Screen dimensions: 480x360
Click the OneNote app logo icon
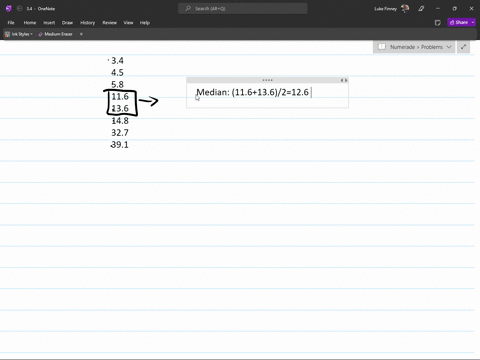pyautogui.click(x=9, y=9)
